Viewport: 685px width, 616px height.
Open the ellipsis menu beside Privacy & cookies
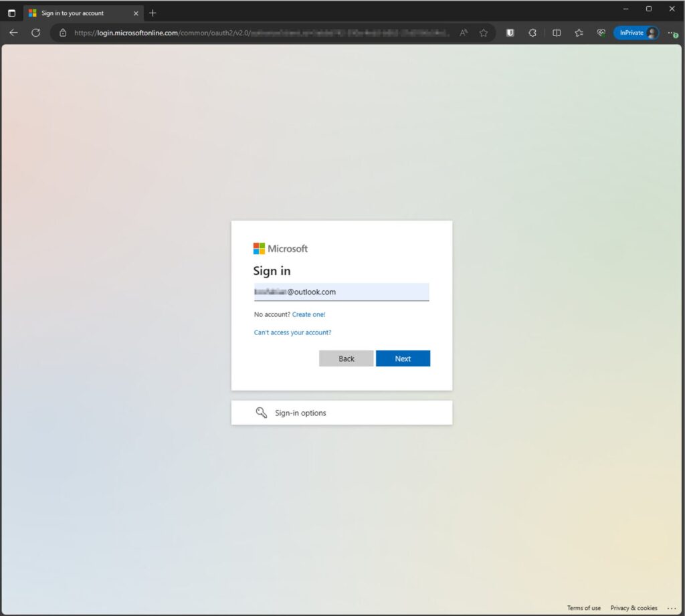coord(672,607)
